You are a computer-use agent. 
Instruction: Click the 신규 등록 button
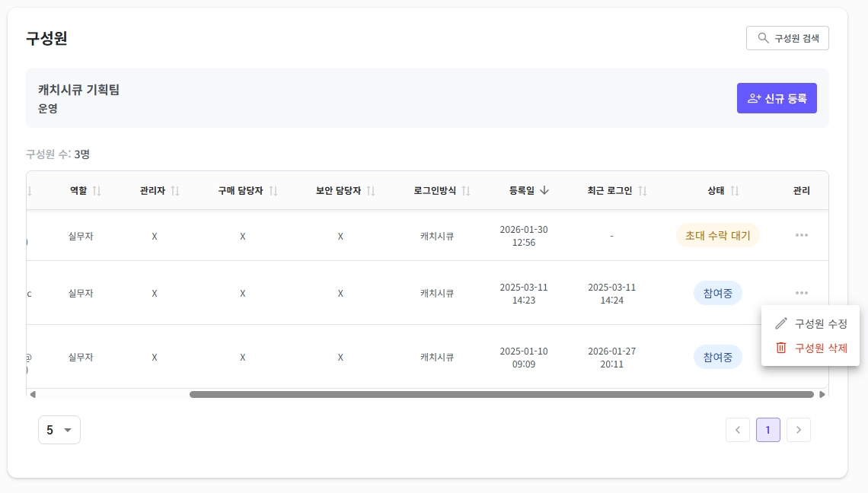point(777,98)
